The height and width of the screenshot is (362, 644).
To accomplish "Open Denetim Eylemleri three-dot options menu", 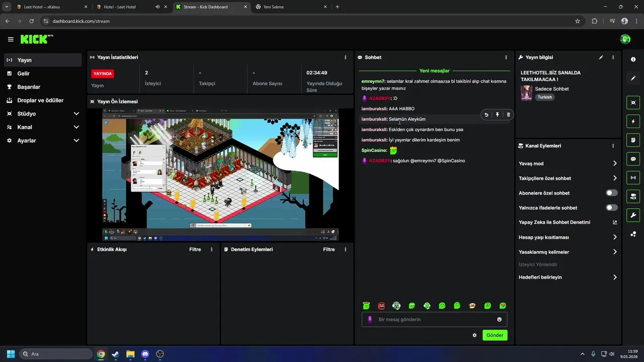I will [345, 249].
